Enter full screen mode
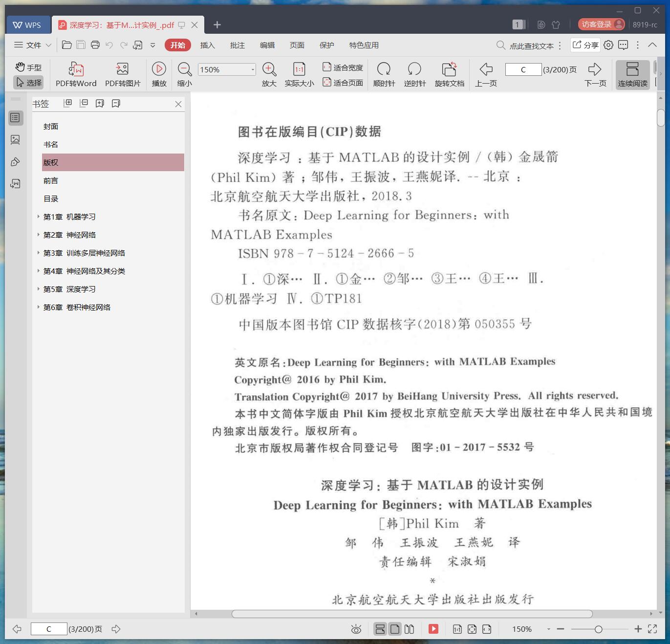The height and width of the screenshot is (644, 670). point(652,629)
